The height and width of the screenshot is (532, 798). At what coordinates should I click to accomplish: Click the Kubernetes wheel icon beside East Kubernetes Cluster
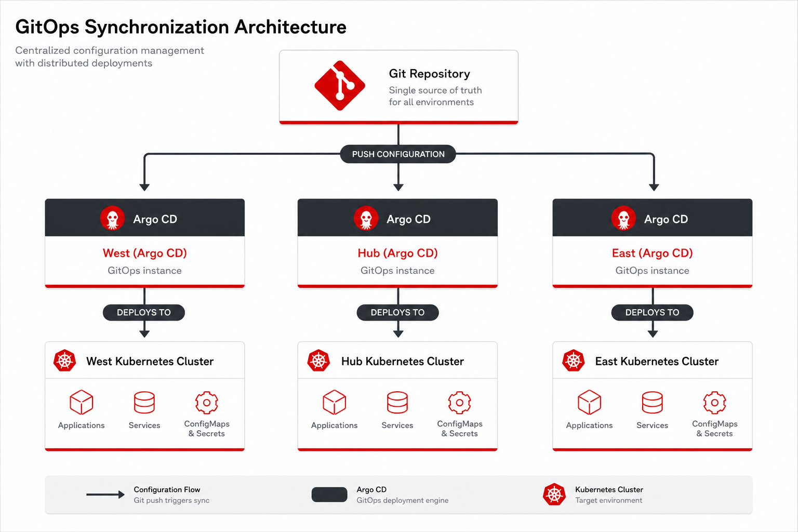[x=574, y=360]
